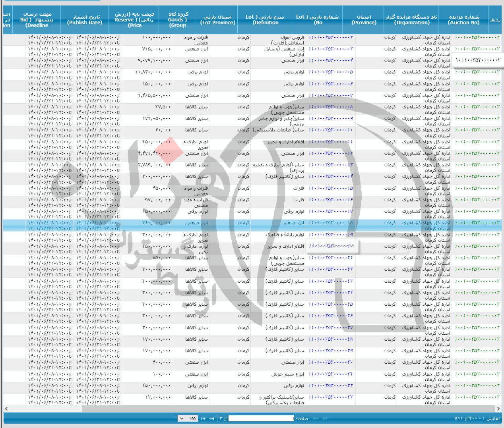
Task: Click the page number input field
Action: (261, 418)
